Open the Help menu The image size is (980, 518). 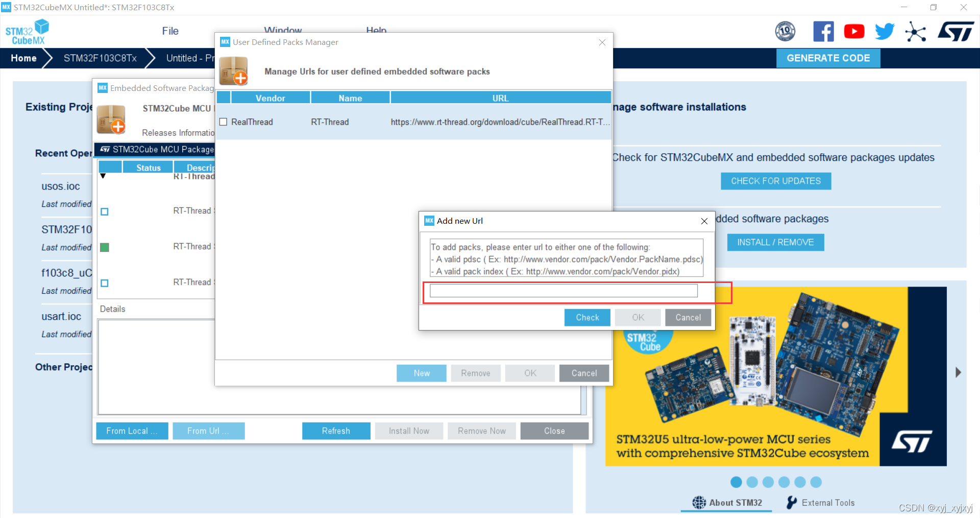pos(376,30)
